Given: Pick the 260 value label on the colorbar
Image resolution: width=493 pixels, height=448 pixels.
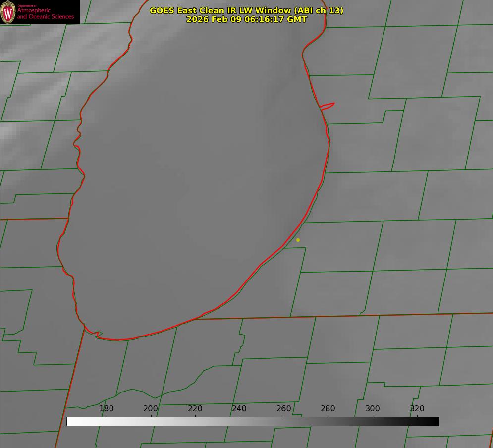Looking at the screenshot, I should (284, 408).
